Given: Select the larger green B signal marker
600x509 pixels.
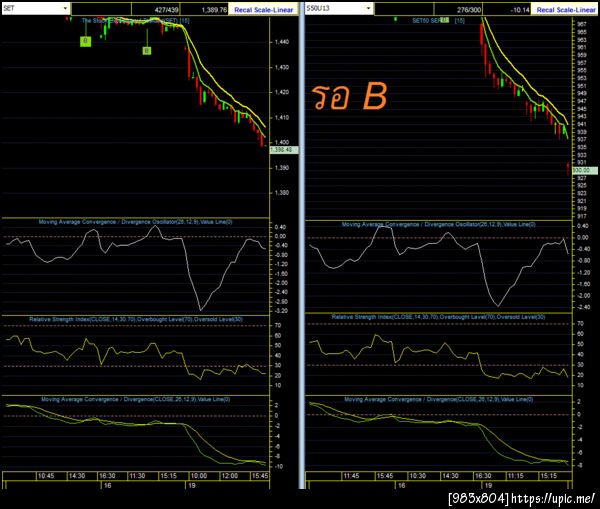Looking at the screenshot, I should tap(86, 41).
